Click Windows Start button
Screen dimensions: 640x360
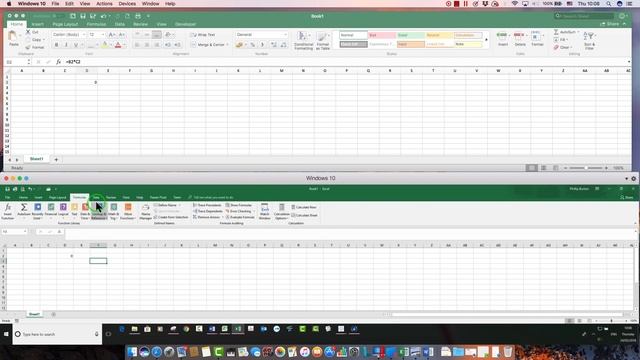pyautogui.click(x=6, y=334)
